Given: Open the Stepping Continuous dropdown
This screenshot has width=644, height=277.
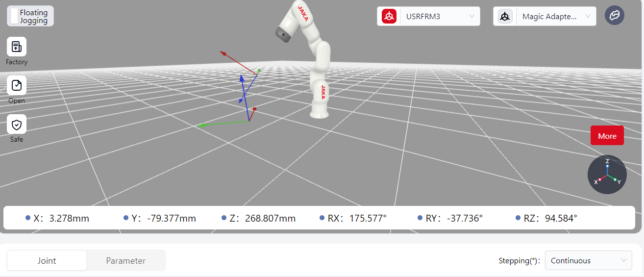Looking at the screenshot, I should [588, 260].
